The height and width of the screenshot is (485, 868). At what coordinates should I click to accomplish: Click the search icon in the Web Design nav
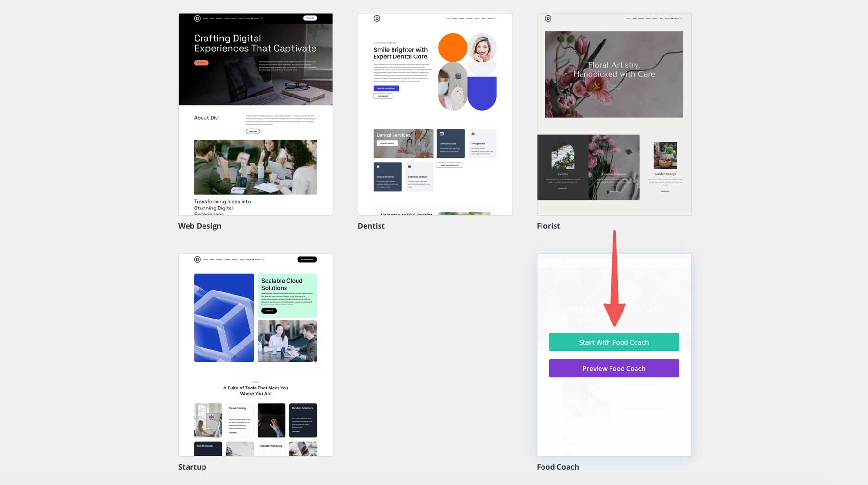[x=261, y=18]
